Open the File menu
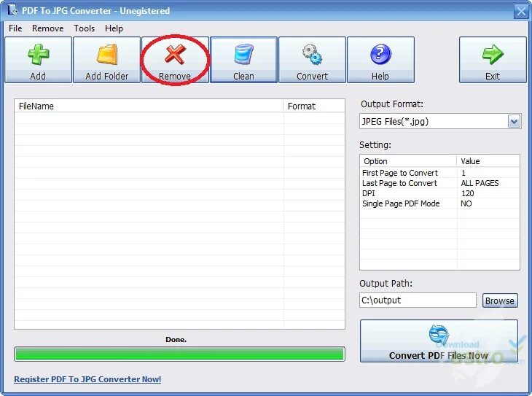Screen dimensions: 532x396 click(15, 28)
